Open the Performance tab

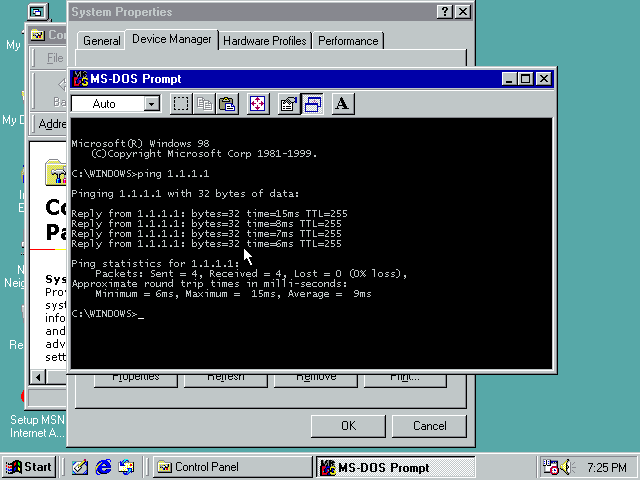(x=349, y=41)
